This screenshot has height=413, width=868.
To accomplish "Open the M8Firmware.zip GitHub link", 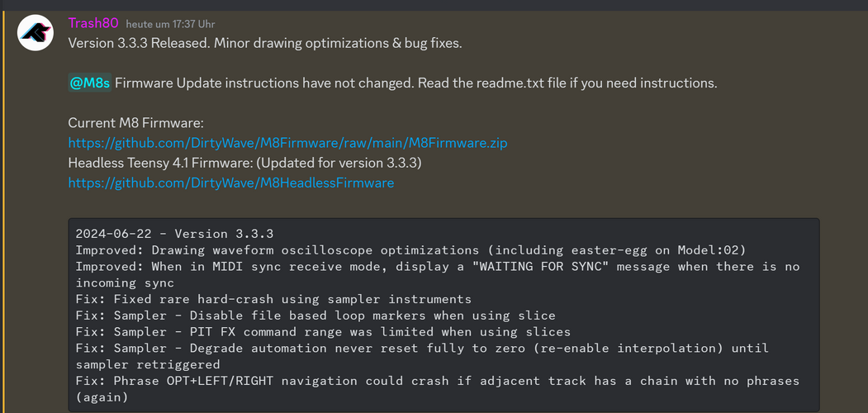I will click(x=287, y=143).
